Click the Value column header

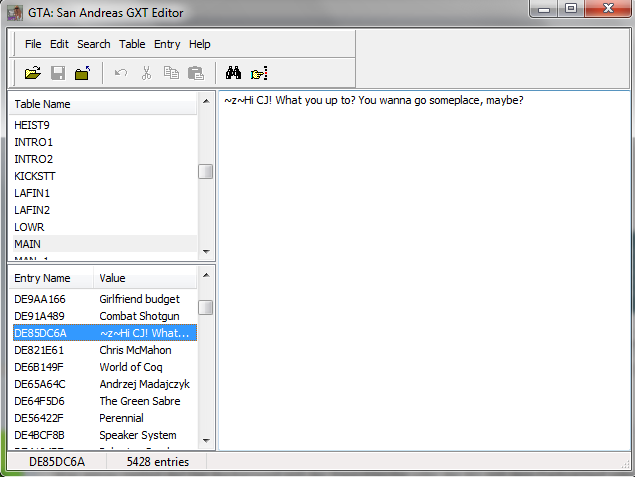(x=145, y=278)
